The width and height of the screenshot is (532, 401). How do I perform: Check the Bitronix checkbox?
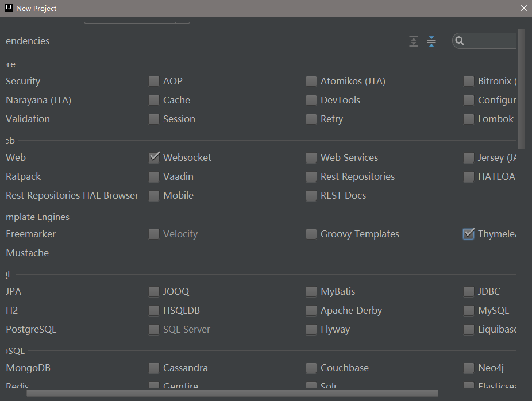pos(469,82)
